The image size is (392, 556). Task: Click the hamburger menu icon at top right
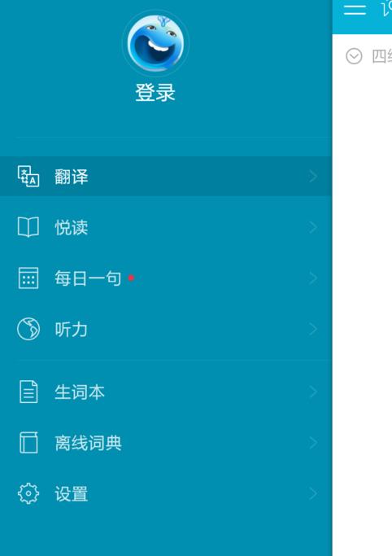(355, 10)
